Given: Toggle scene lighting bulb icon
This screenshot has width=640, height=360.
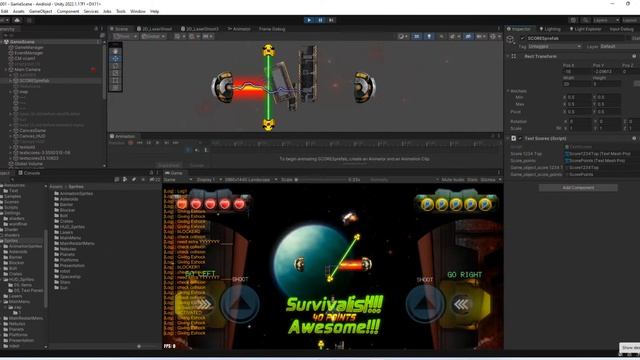Looking at the screenshot, I should (429, 36).
